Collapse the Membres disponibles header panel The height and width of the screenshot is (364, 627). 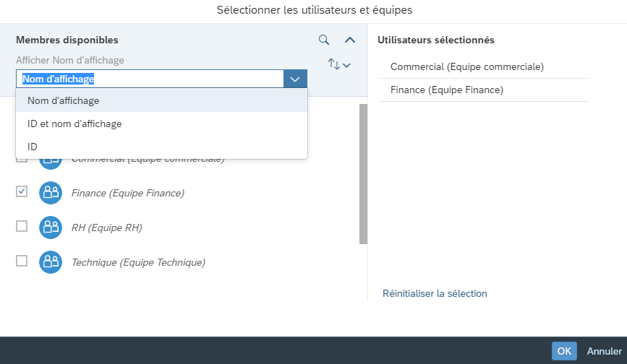coord(350,40)
